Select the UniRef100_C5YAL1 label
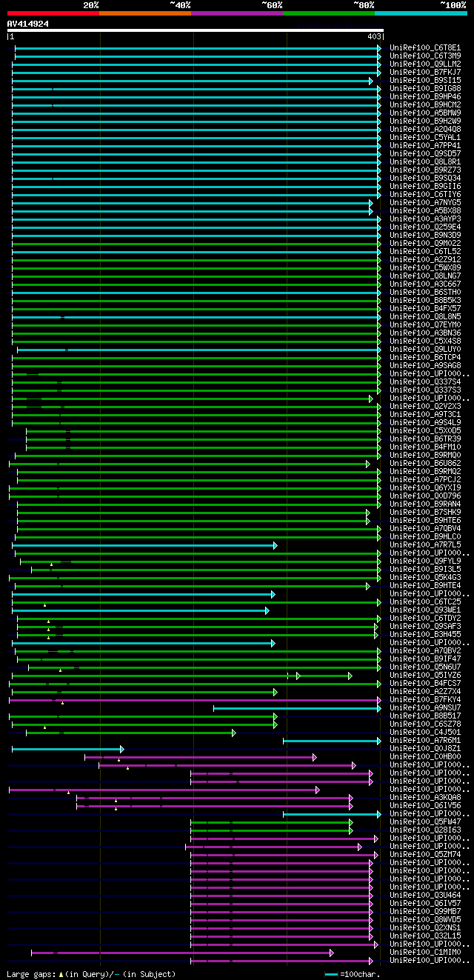This screenshot has width=474, height=980. point(425,138)
